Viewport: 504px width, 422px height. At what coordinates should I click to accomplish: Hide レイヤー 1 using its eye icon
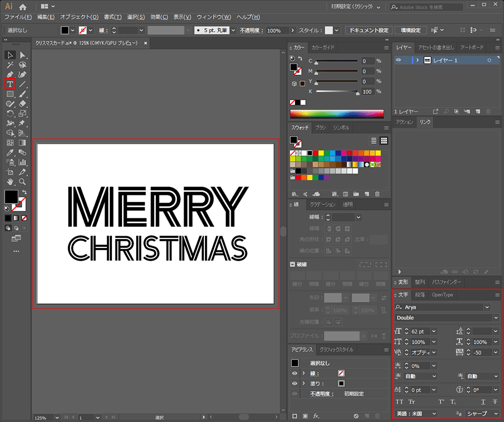(399, 60)
